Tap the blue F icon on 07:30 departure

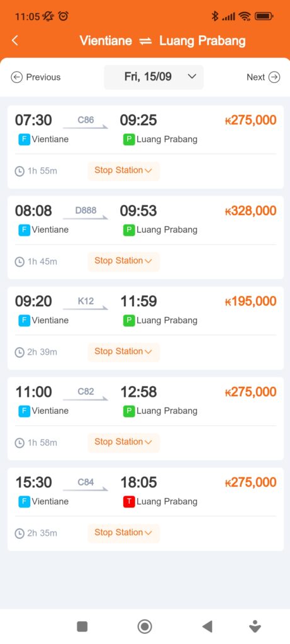25,139
